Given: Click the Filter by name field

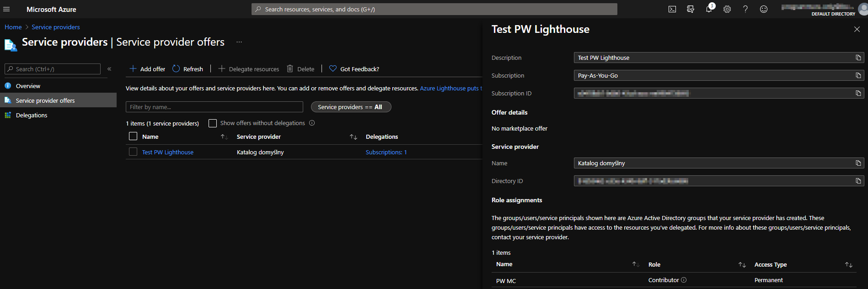Looking at the screenshot, I should 214,107.
